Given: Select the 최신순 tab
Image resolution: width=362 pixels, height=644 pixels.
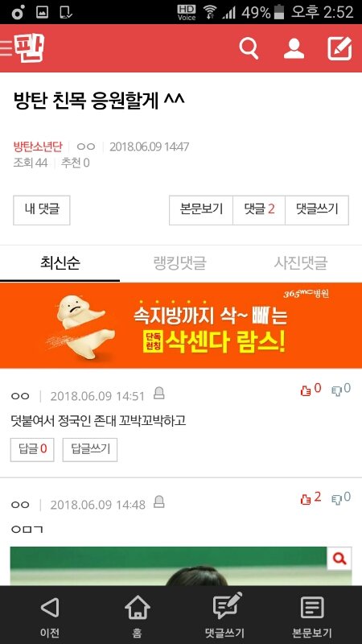Looking at the screenshot, I should pyautogui.click(x=60, y=263).
